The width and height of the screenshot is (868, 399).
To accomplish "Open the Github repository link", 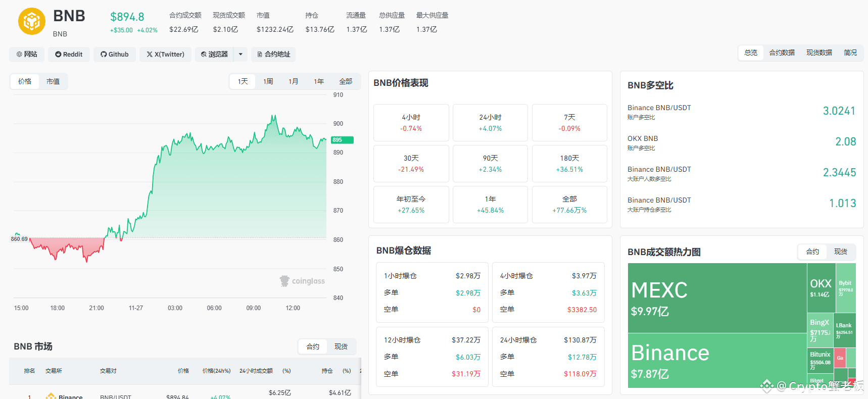I will tap(115, 55).
